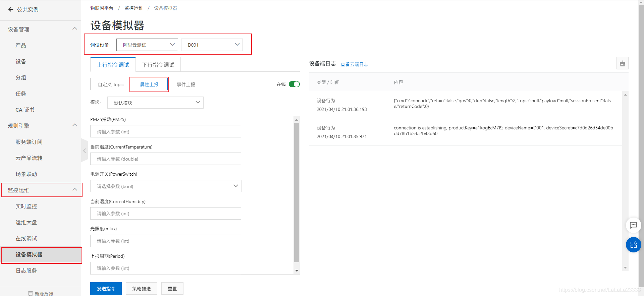Image resolution: width=644 pixels, height=296 pixels.
Task: Open CA 证书 in the sidebar
Action: (x=25, y=110)
